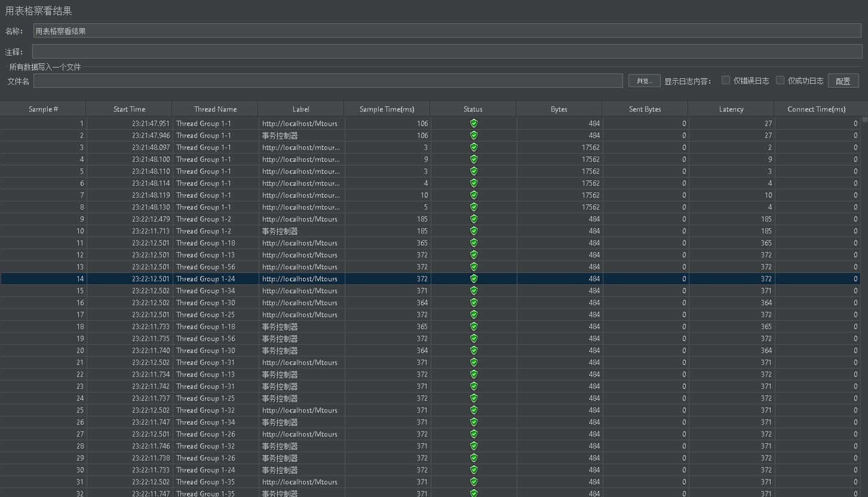Click the Sample Time(ms) column header
Image resolution: width=868 pixels, height=497 pixels.
pos(387,109)
